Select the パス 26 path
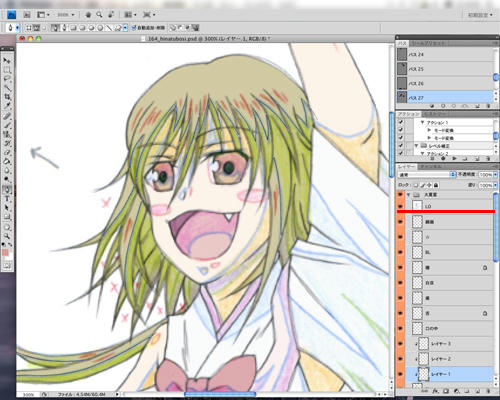Screen dimensions: 500x400 [444, 83]
